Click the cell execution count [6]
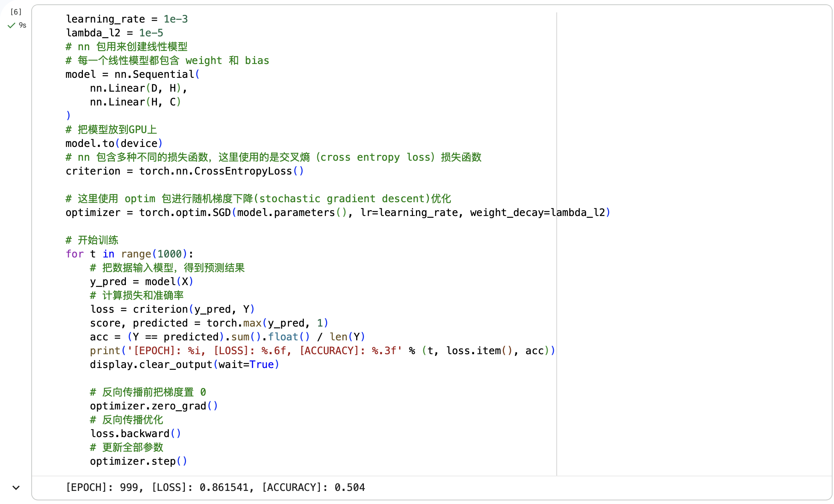The image size is (834, 504). [x=15, y=12]
